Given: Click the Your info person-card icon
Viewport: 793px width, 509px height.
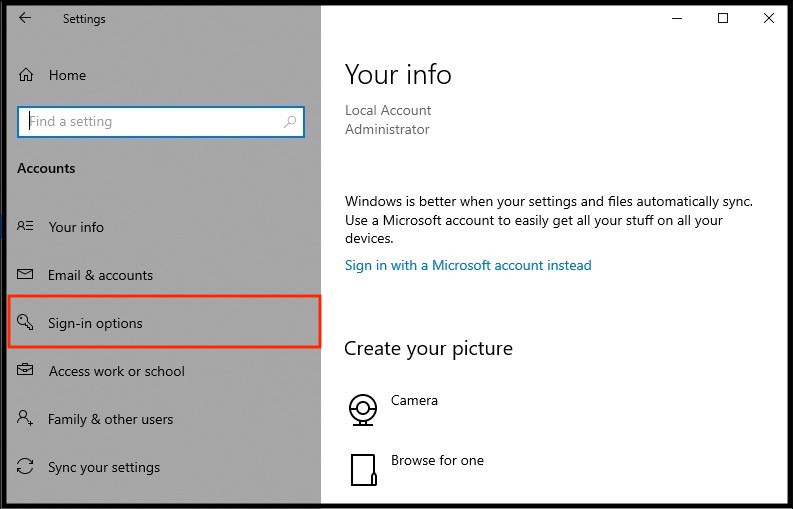Looking at the screenshot, I should pyautogui.click(x=25, y=226).
